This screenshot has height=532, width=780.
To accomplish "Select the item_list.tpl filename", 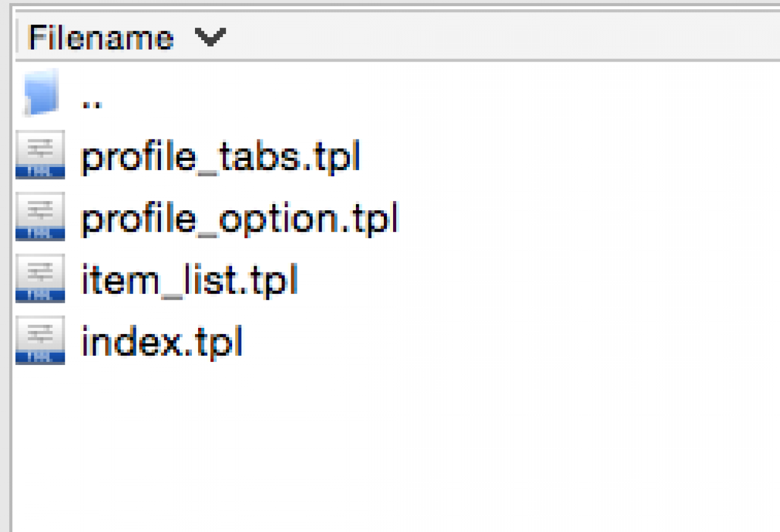I will point(189,280).
